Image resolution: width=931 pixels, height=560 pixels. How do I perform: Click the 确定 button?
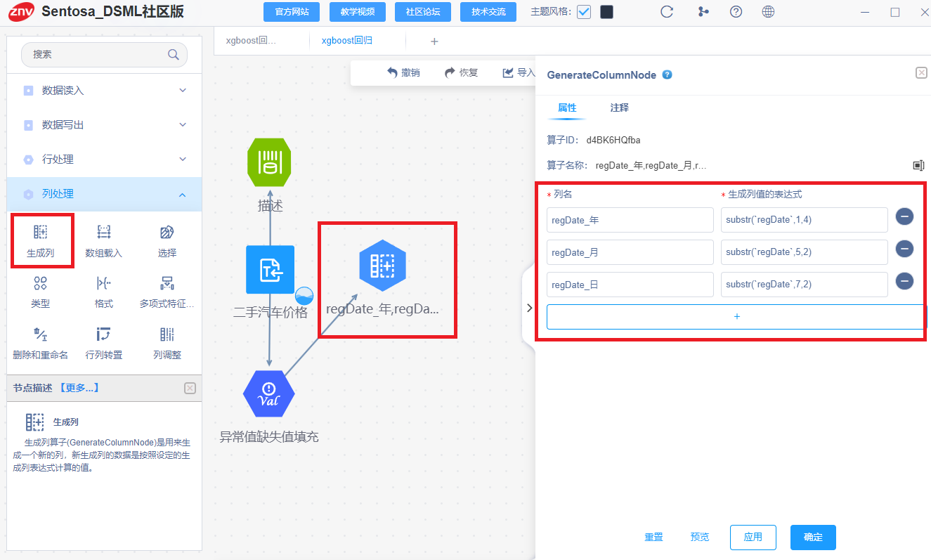(813, 537)
